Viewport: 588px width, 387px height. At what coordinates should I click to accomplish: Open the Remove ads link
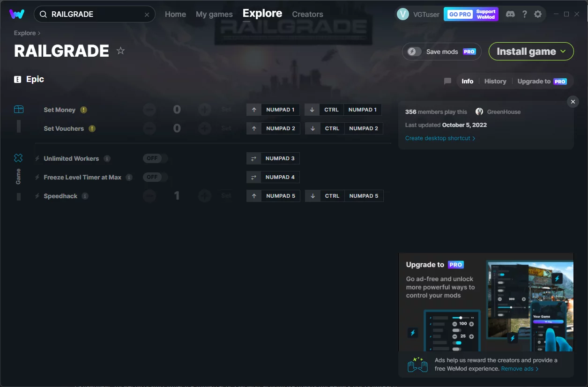(x=520, y=369)
